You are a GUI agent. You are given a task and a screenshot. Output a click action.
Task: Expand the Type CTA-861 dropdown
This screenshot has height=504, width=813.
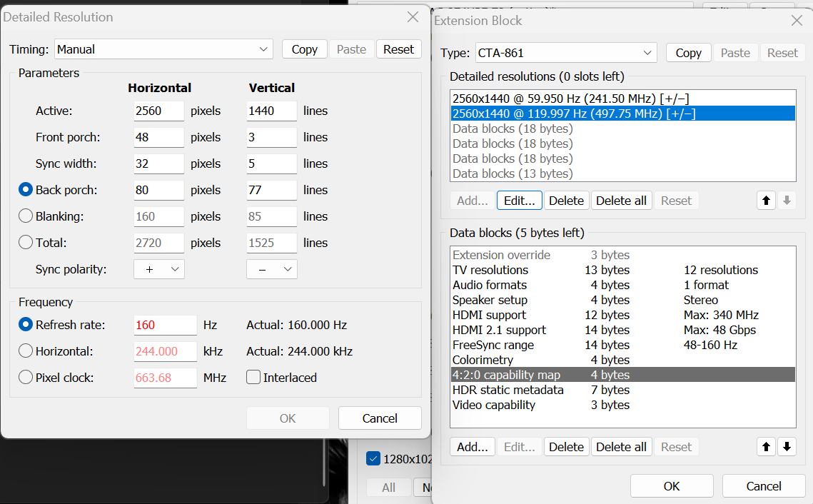click(565, 53)
